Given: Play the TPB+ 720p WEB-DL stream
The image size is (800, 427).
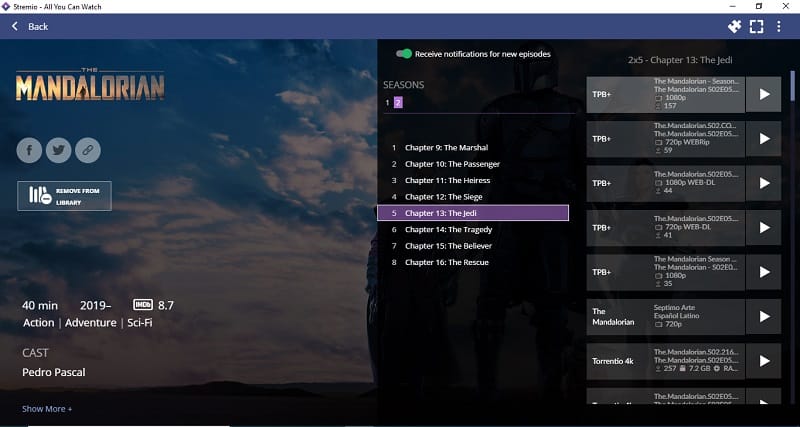Looking at the screenshot, I should point(764,228).
